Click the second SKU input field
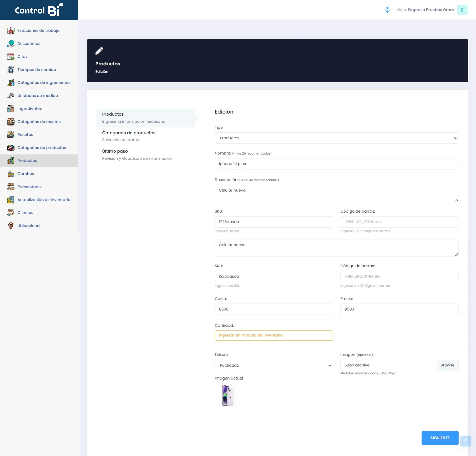Screen dimensions: 476x456 [x=274, y=276]
